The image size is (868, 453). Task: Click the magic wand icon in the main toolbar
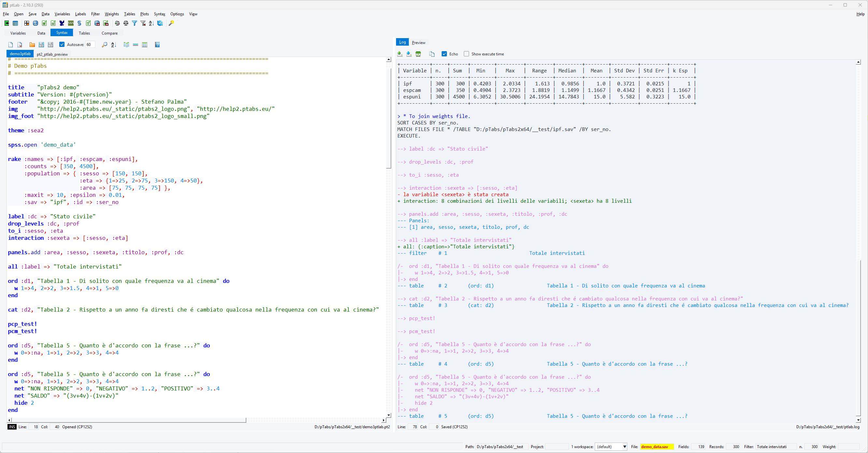pyautogui.click(x=172, y=23)
